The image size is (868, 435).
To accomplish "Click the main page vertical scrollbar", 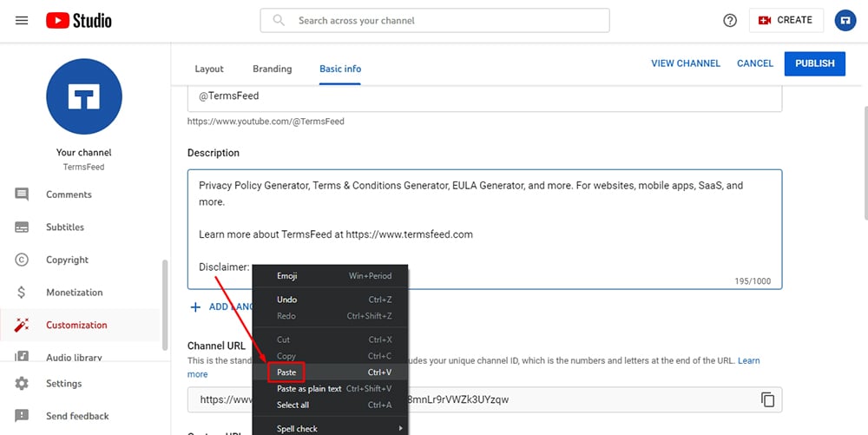I will point(865,164).
